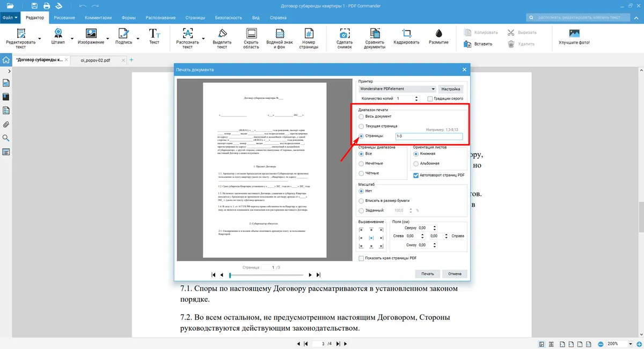
Task: Open Сравнить документы tool
Action: pyautogui.click(x=375, y=38)
